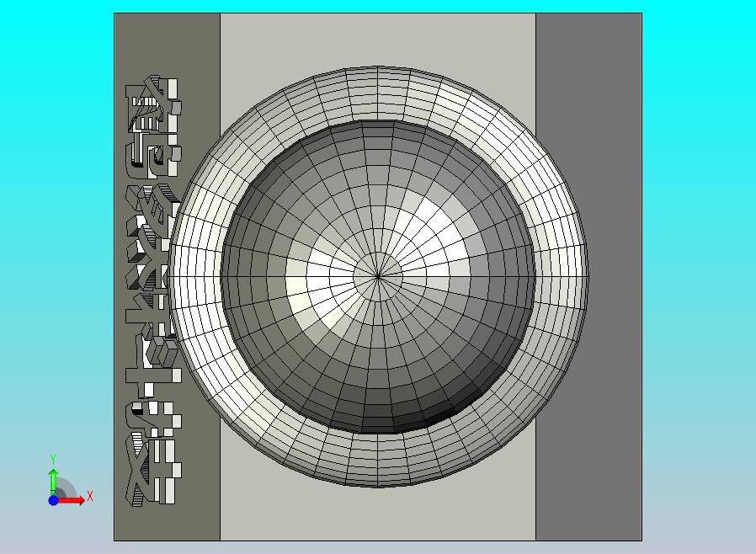Select the dark right side strip face
Image resolution: width=756 pixels, height=554 pixels.
pos(588,277)
